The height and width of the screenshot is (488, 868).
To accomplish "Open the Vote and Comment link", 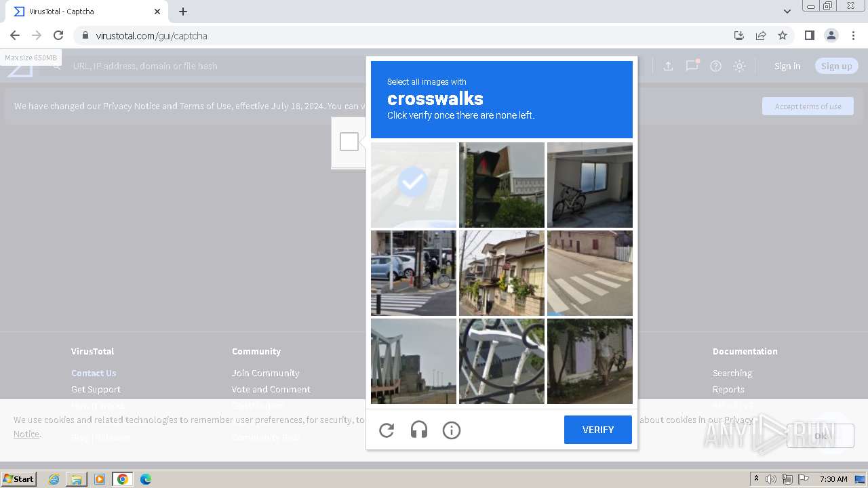I will 271,389.
